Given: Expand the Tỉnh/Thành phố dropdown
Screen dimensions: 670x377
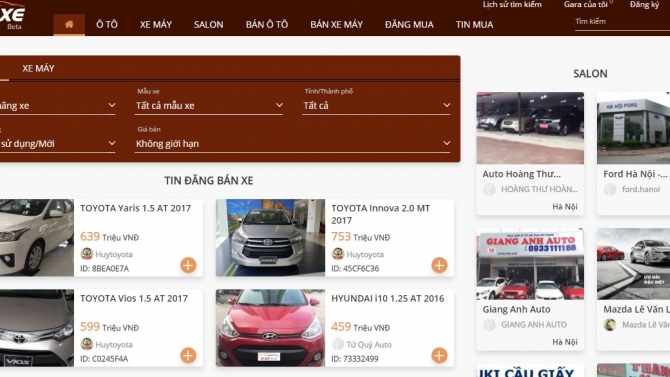Looking at the screenshot, I should click(376, 106).
